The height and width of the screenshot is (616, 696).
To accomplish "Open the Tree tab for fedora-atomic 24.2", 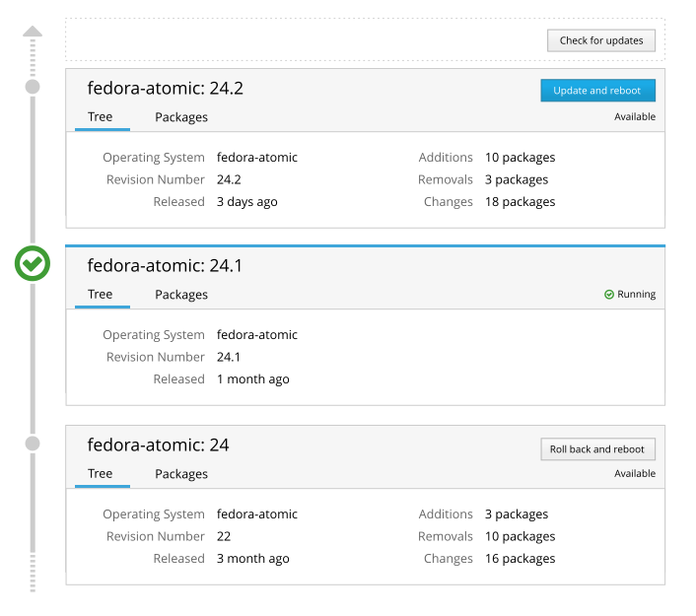I will coord(101,117).
